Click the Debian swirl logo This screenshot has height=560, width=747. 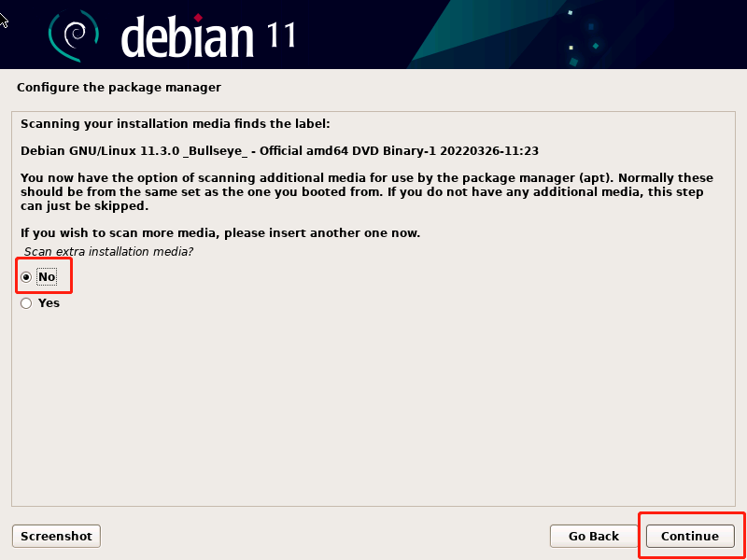(74, 35)
